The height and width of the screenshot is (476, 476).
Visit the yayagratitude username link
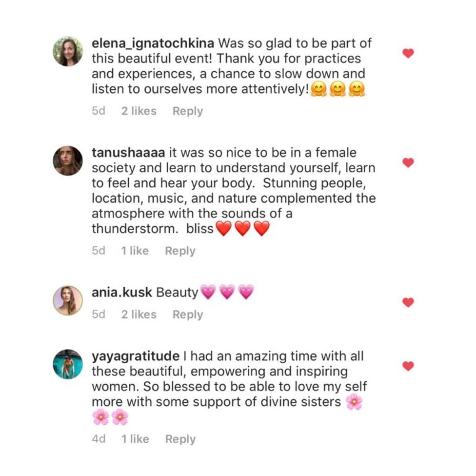136,356
